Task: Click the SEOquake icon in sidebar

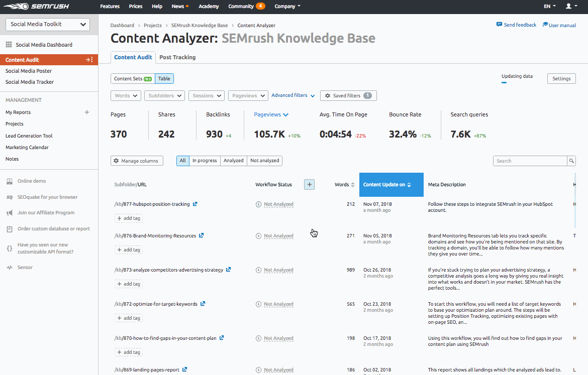Action: pos(10,197)
